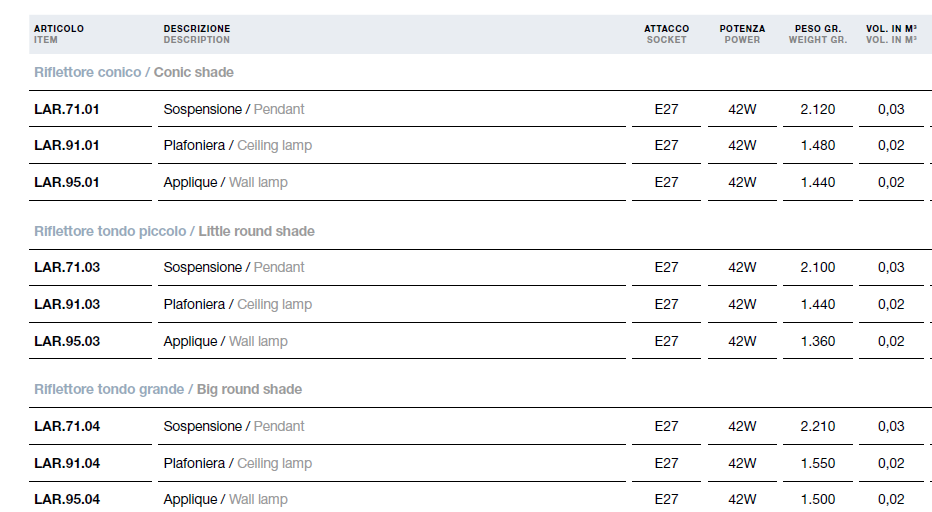Click item code LAR.91.03

tap(67, 304)
